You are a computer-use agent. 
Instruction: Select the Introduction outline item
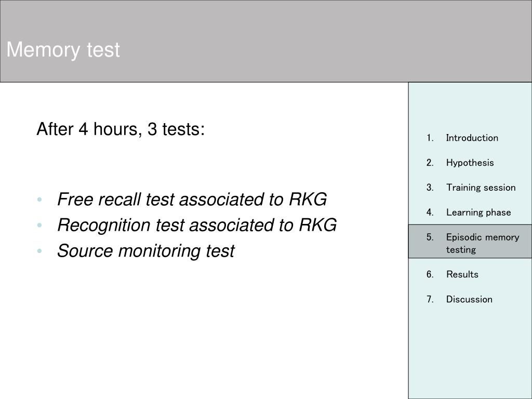click(x=472, y=138)
